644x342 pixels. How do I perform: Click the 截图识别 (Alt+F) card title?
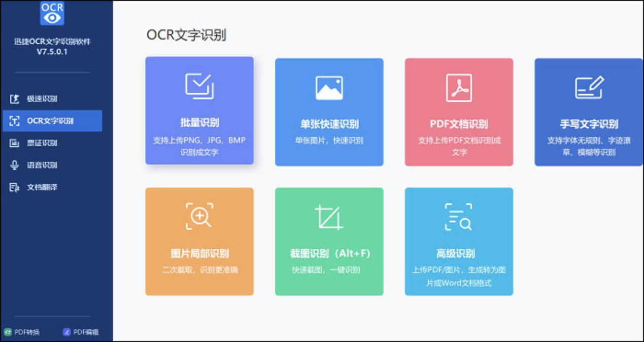pyautogui.click(x=329, y=253)
